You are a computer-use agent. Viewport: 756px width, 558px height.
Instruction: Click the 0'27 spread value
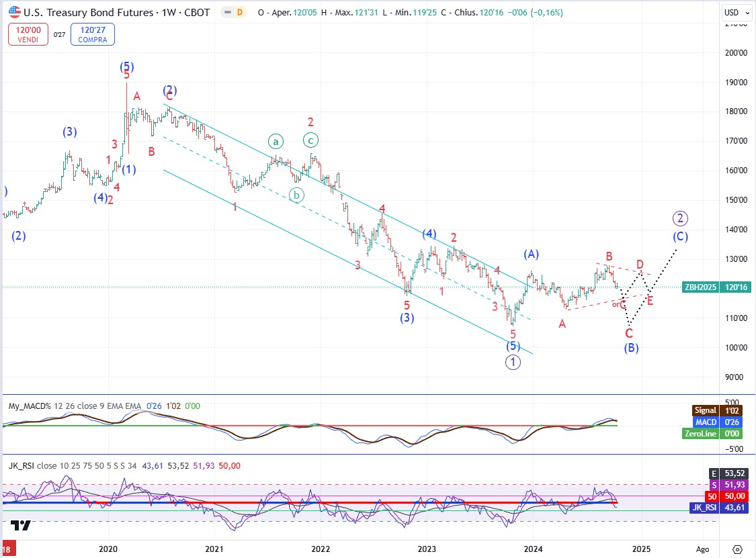click(59, 35)
